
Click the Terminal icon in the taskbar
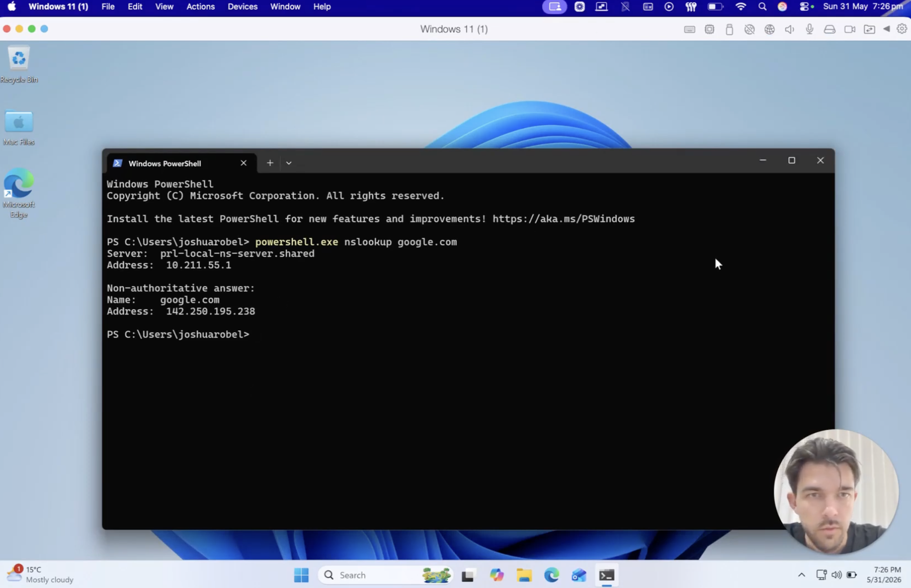click(x=607, y=575)
